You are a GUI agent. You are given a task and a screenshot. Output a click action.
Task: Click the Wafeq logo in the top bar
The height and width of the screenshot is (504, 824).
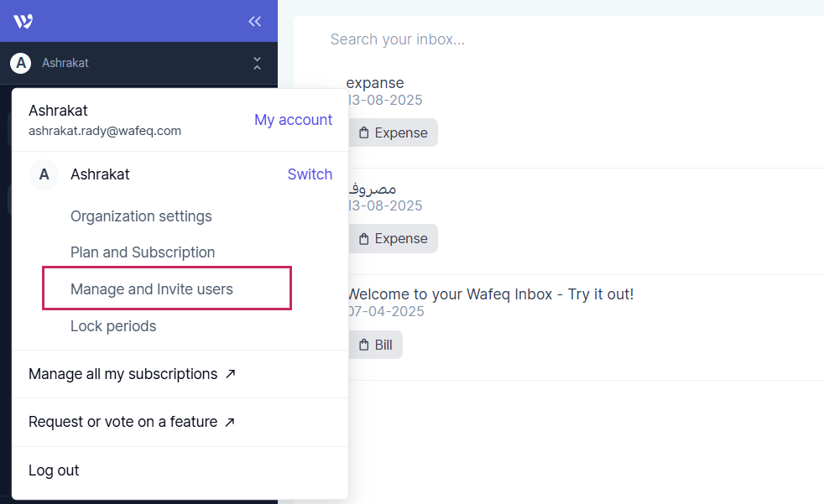click(22, 21)
